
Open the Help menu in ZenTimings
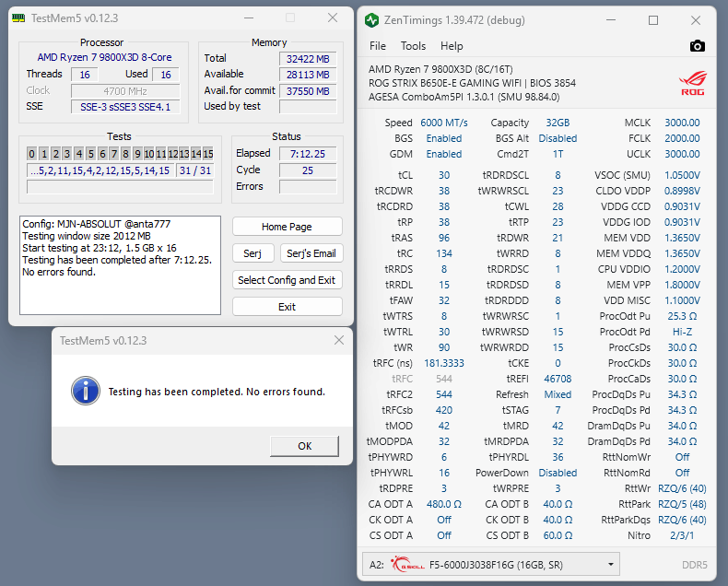click(452, 46)
